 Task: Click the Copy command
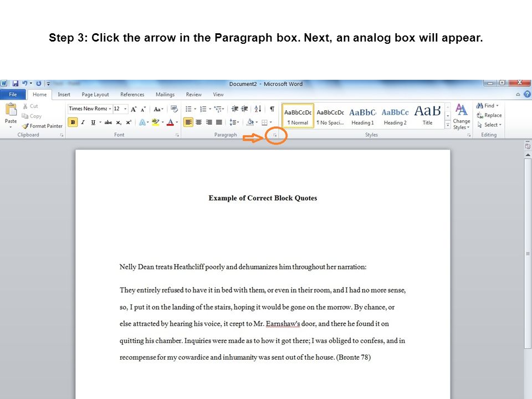pyautogui.click(x=32, y=116)
